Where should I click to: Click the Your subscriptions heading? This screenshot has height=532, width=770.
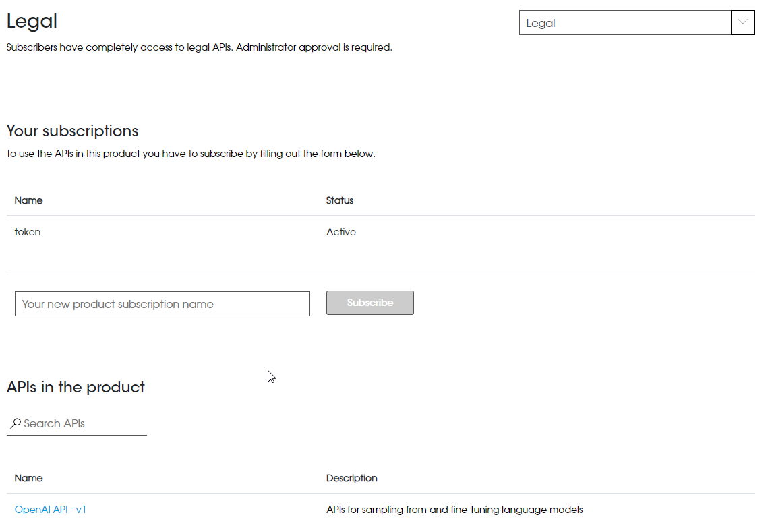(x=72, y=131)
